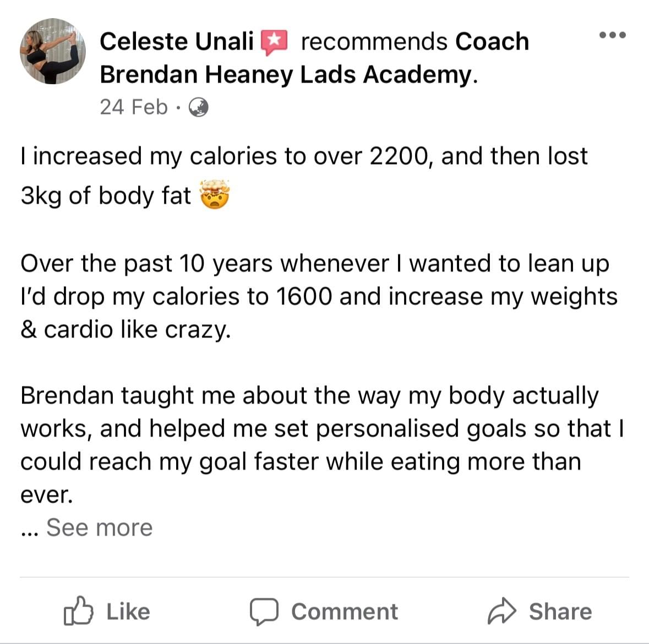Click the thumbs-up Like icon
Image resolution: width=649 pixels, height=644 pixels.
[x=78, y=611]
